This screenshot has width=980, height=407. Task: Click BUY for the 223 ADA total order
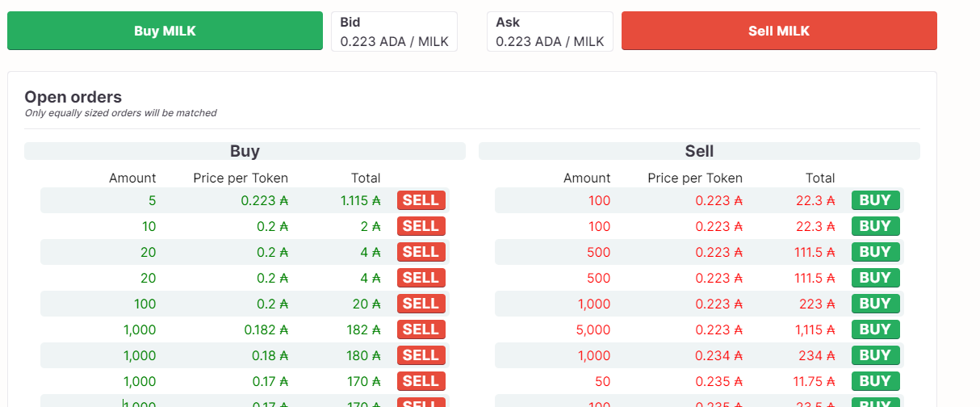click(x=875, y=304)
